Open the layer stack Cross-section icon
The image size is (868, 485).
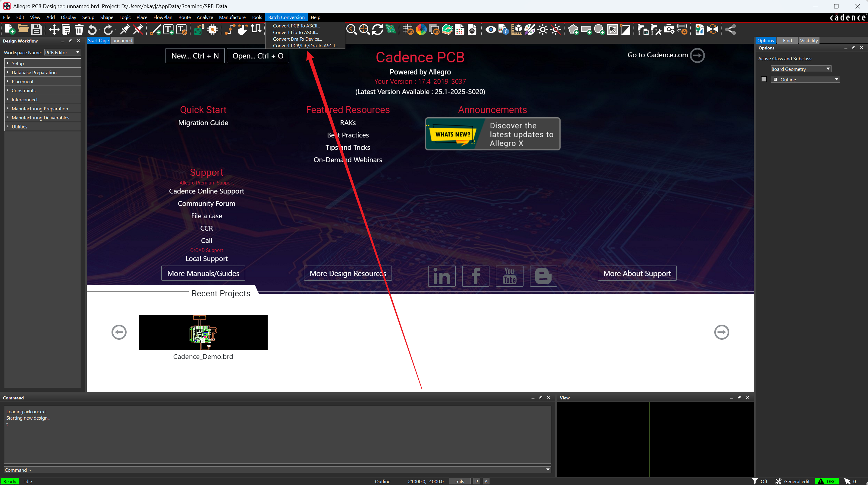click(x=447, y=30)
